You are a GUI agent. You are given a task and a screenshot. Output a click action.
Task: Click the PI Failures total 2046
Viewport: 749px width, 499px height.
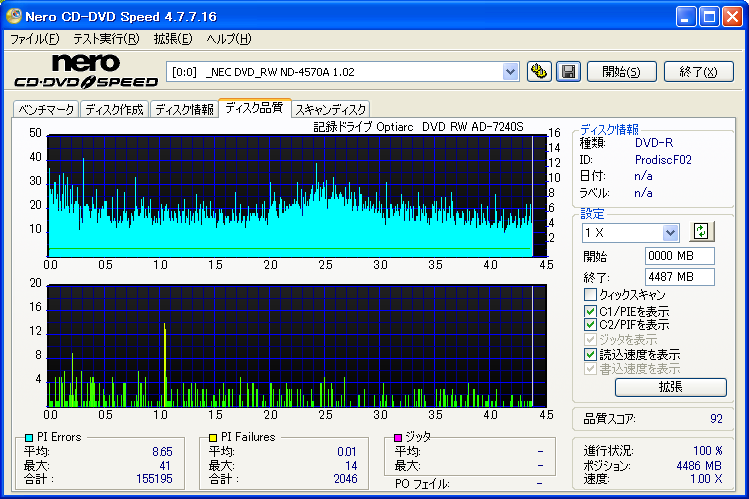[345, 478]
